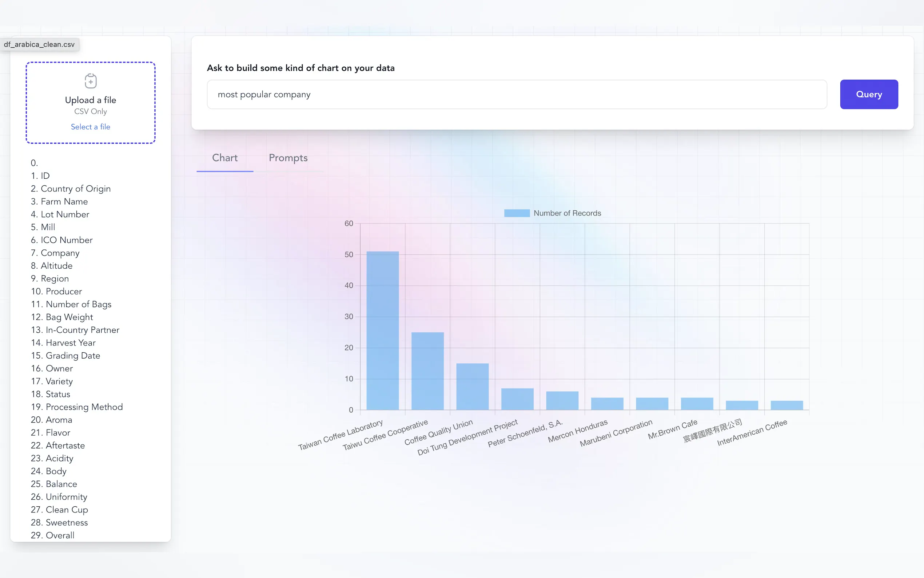Open the Select a file link
Screen dimensions: 924x578
[x=91, y=127]
